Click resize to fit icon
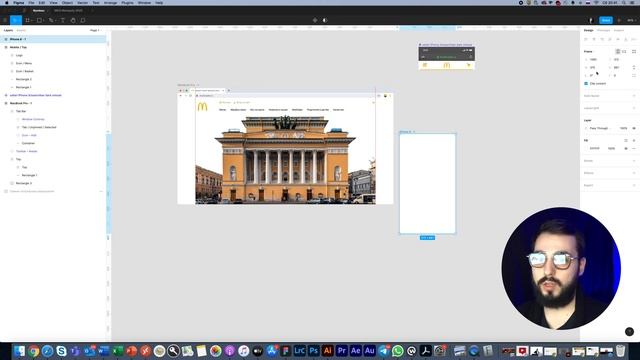The image size is (640, 360). coord(634,51)
